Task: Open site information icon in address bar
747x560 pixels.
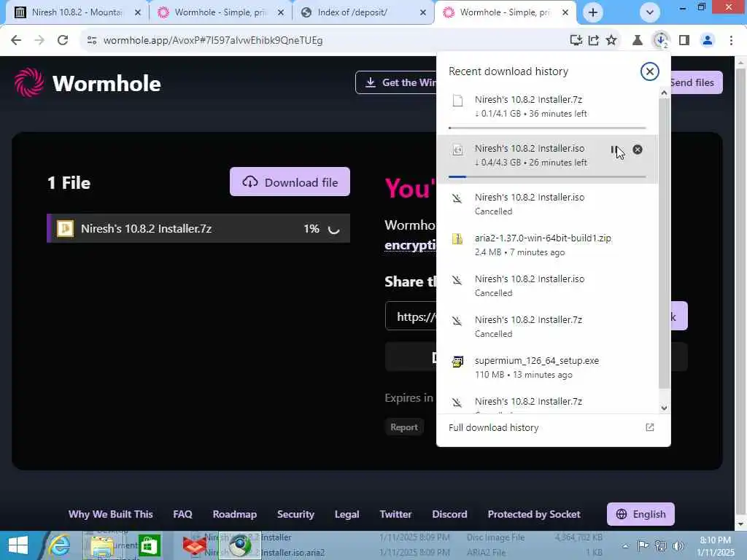Action: click(92, 41)
